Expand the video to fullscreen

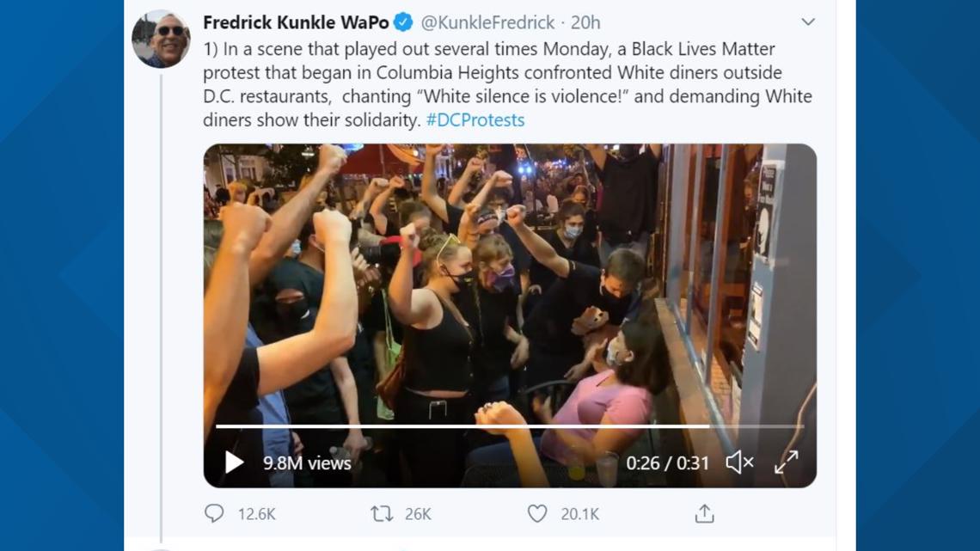[x=786, y=462]
